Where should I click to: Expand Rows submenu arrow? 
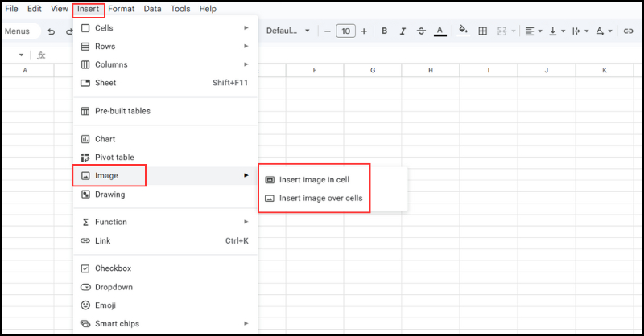(x=246, y=46)
